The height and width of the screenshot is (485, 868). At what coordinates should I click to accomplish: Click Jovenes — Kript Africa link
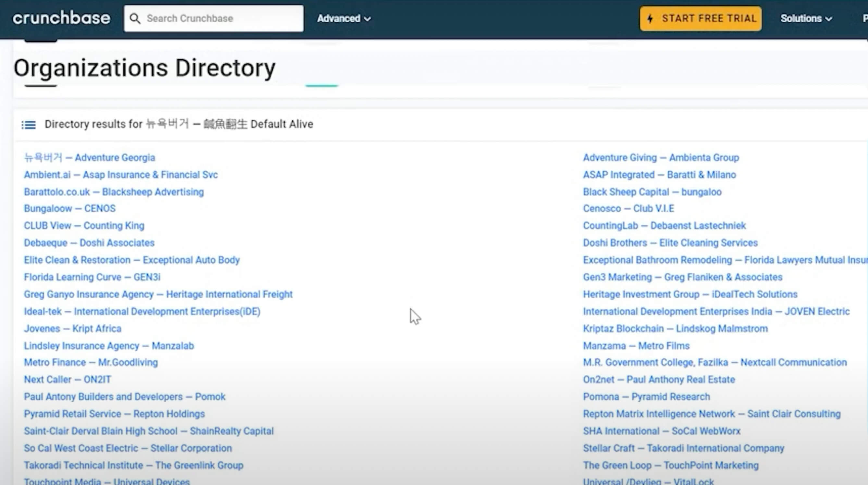coord(72,329)
